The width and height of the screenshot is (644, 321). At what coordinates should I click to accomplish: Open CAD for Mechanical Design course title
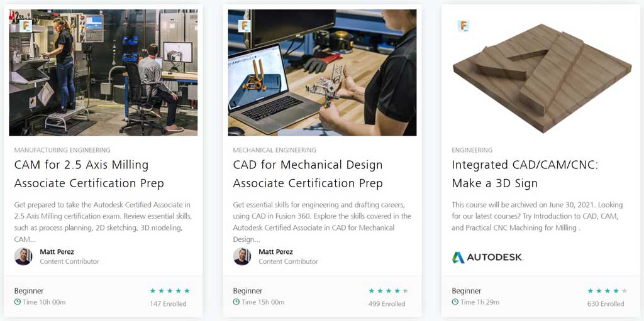[x=308, y=174]
